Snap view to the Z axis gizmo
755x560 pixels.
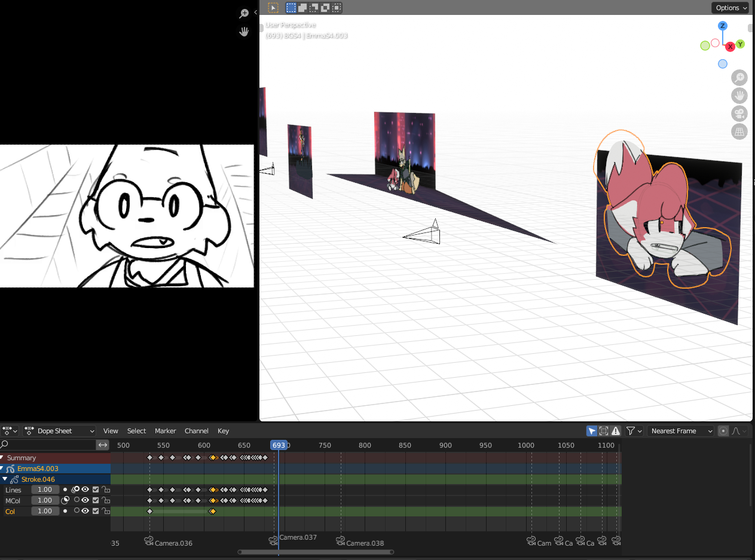click(x=723, y=26)
